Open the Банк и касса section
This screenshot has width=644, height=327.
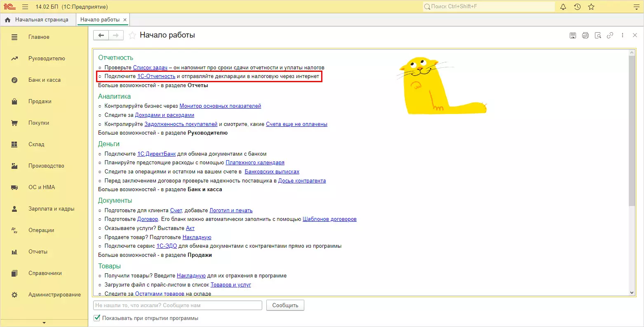click(45, 80)
